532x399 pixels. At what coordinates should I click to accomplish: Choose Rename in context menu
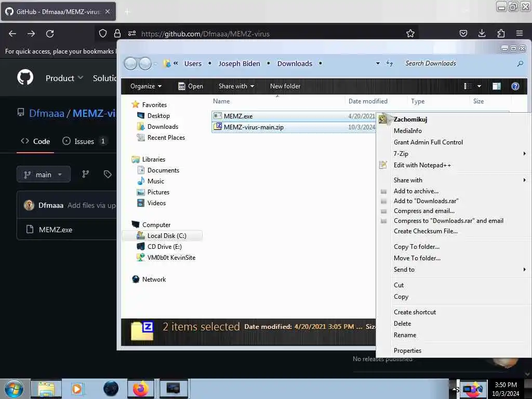point(454,335)
